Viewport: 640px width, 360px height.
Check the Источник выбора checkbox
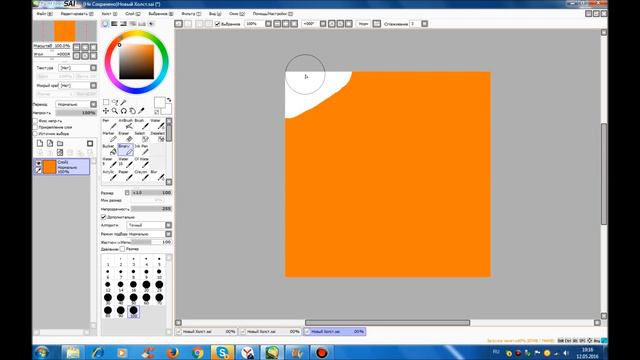tap(36, 133)
